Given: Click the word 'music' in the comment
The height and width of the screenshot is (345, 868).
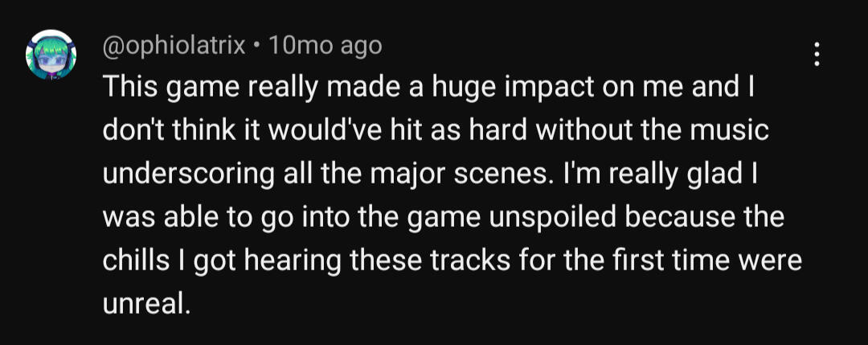Looking at the screenshot, I should (x=730, y=132).
